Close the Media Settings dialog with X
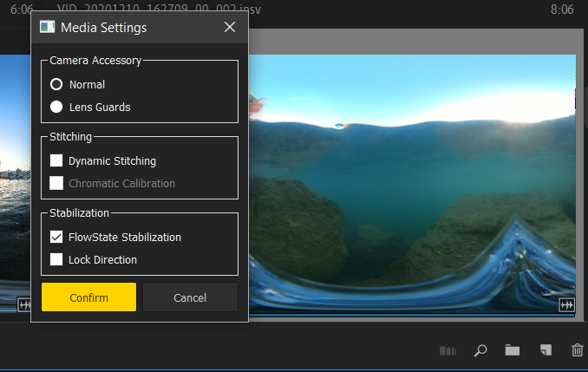The image size is (588, 372). (230, 27)
